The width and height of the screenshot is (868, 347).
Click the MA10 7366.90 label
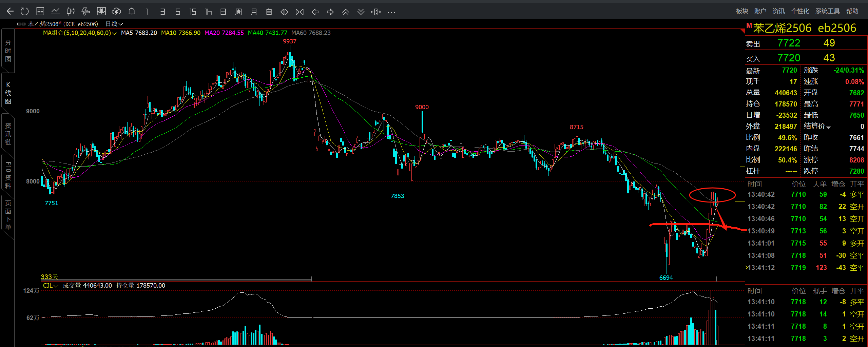point(180,33)
